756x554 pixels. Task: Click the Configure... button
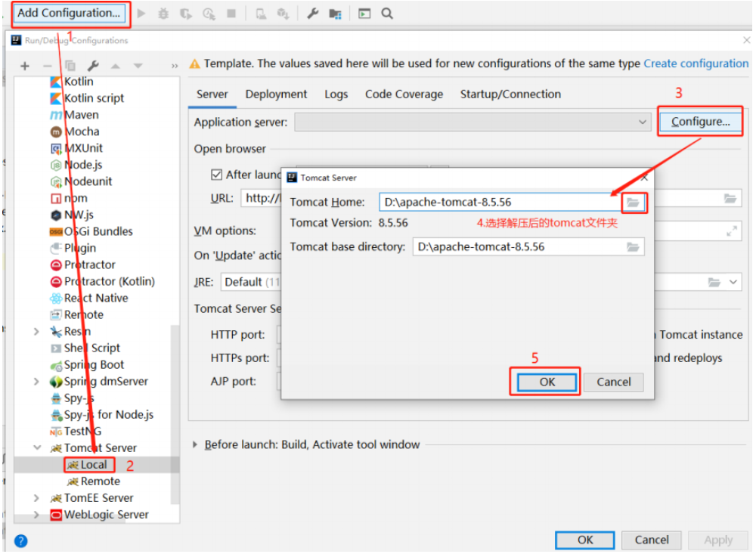pos(701,122)
